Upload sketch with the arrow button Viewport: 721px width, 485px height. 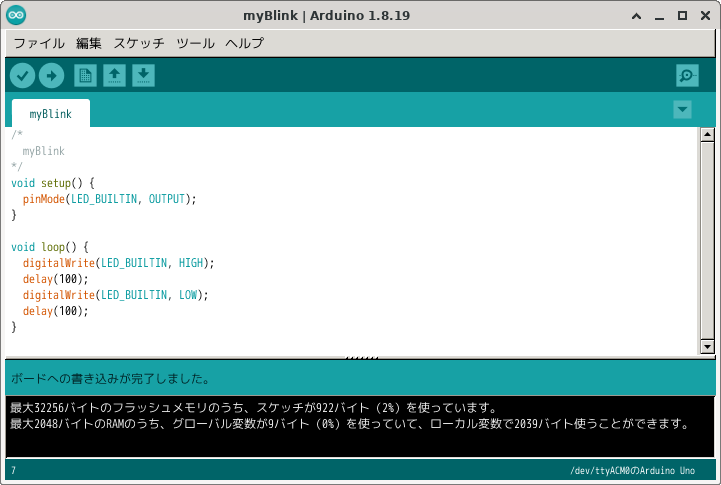(x=52, y=75)
